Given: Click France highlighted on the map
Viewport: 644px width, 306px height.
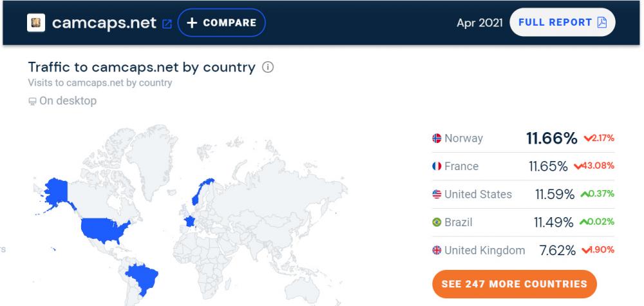Looking at the screenshot, I should click(x=188, y=221).
